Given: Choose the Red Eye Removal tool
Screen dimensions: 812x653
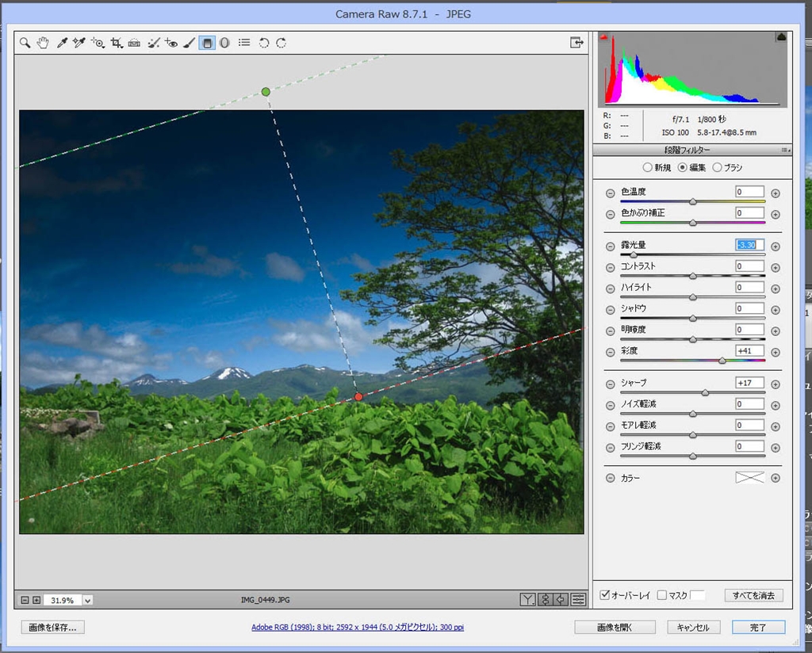Looking at the screenshot, I should (x=172, y=43).
